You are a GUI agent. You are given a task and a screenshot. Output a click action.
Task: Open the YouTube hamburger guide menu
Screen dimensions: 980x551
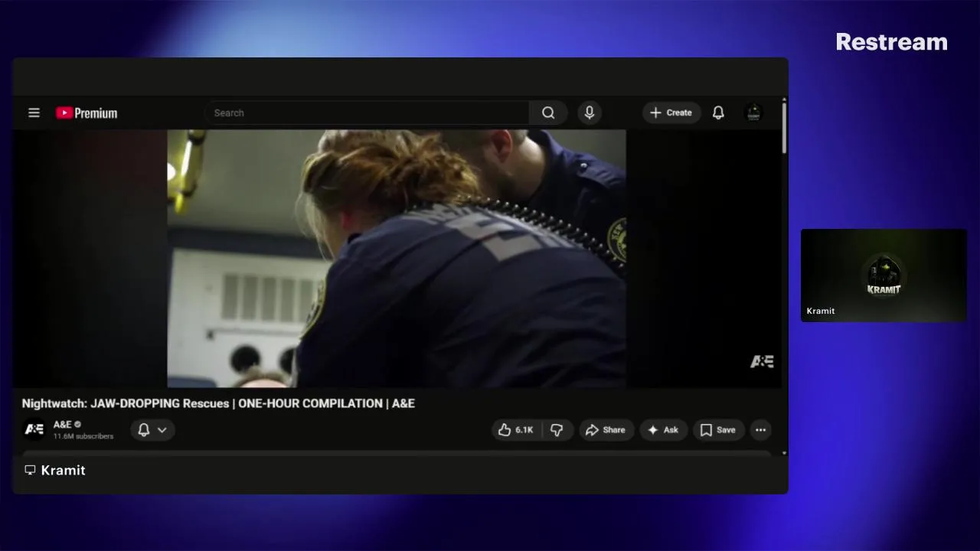pos(34,112)
